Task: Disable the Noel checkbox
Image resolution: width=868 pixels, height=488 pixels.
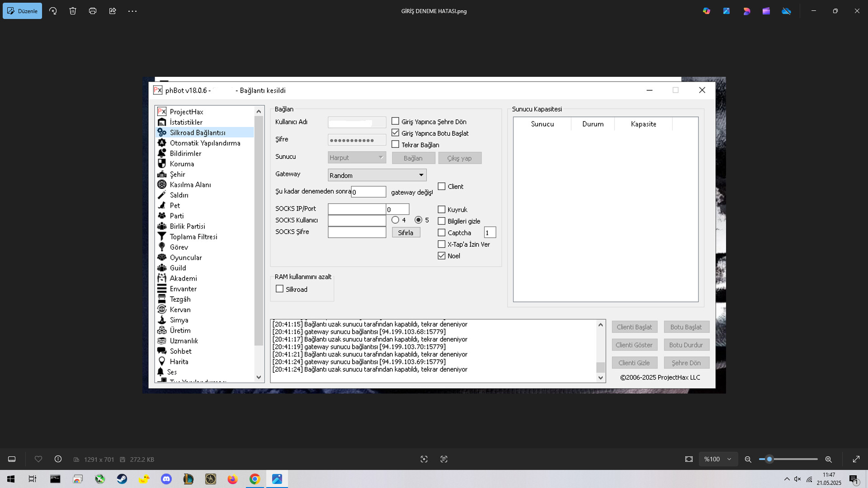Action: pos(442,256)
